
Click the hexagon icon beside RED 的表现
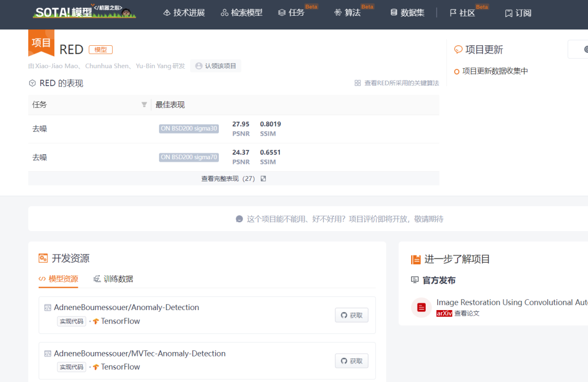click(x=32, y=83)
